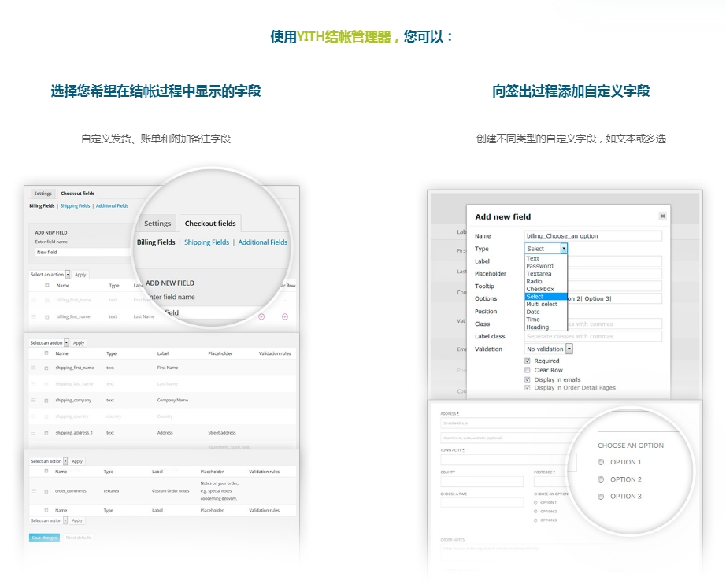Click the Choose a time input field
This screenshot has width=726, height=588.
coord(482,503)
